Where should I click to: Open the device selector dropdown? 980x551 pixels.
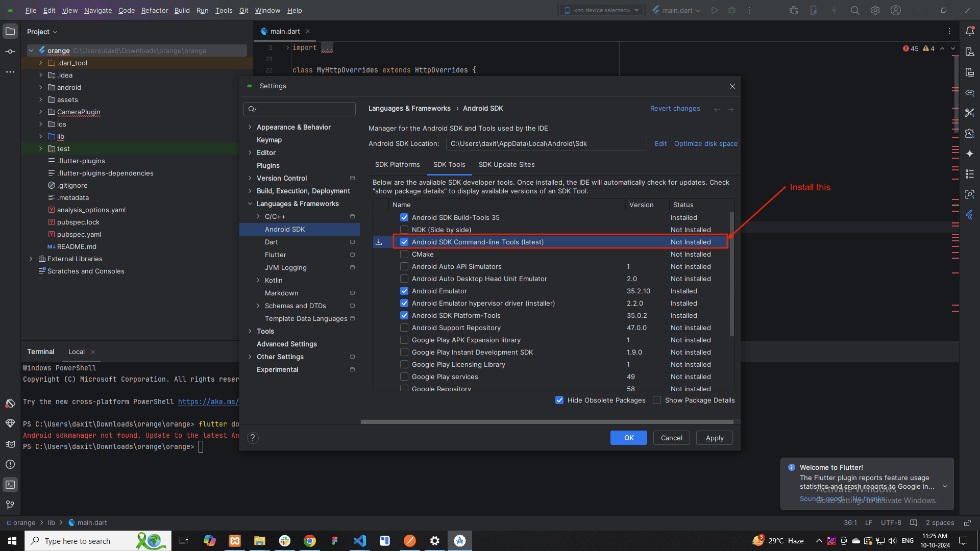(602, 10)
